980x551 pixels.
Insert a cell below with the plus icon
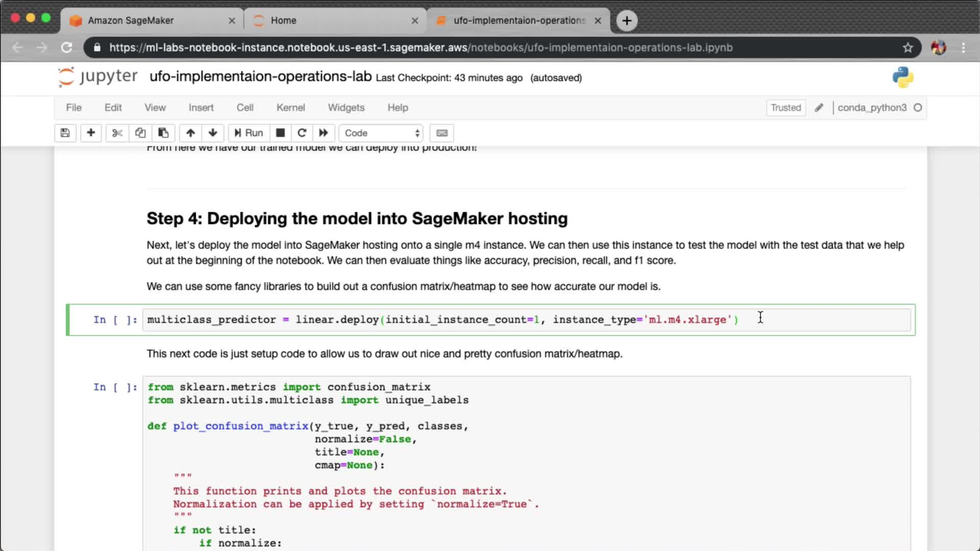[x=91, y=133]
